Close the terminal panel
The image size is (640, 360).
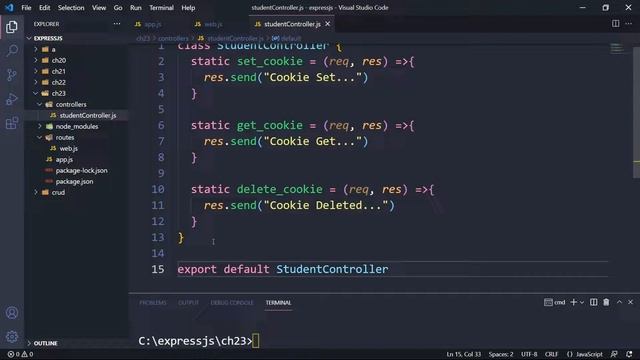tap(631, 302)
